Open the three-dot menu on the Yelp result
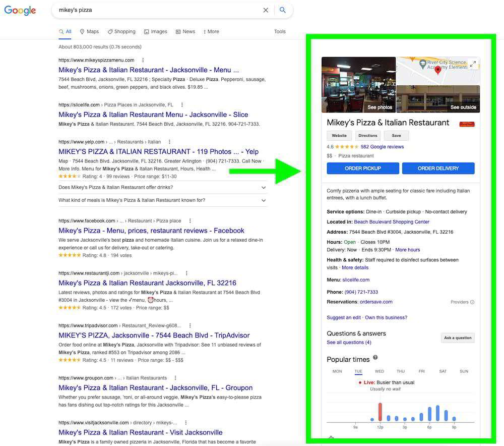Viewport: 504px width, 446px height. pos(169,141)
